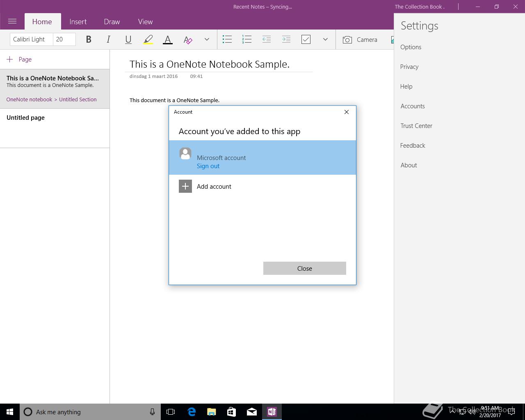Clear formatting with the eraser icon
Viewport: 525px width, 420px height.
pos(187,39)
